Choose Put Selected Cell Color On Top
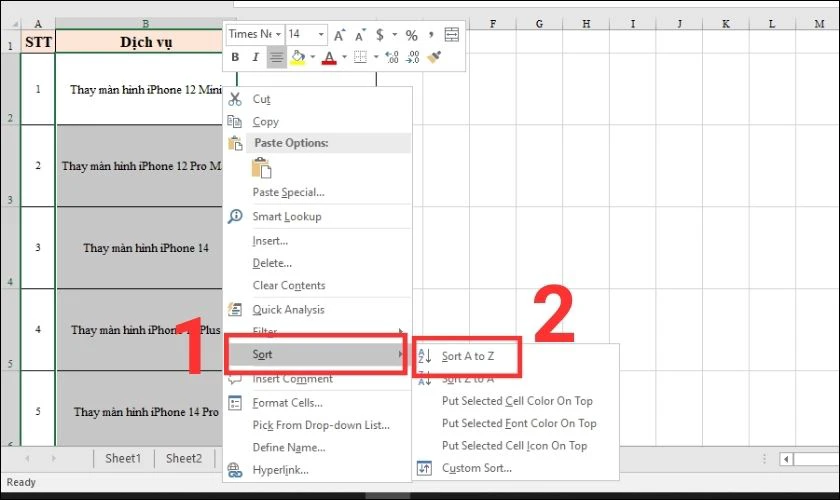The height and width of the screenshot is (500, 840). click(x=516, y=401)
